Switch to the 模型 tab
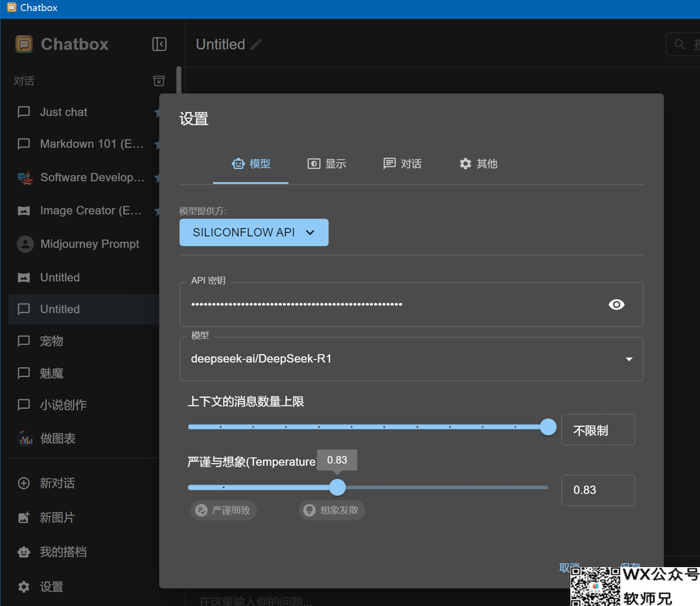This screenshot has height=606, width=700. 251,164
